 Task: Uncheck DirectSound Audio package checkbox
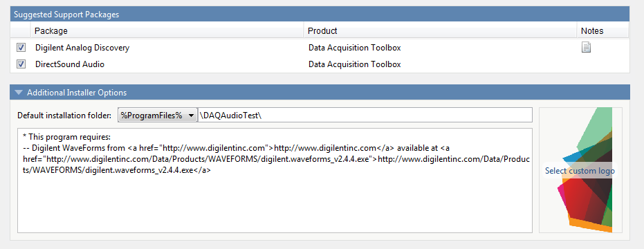[21, 64]
